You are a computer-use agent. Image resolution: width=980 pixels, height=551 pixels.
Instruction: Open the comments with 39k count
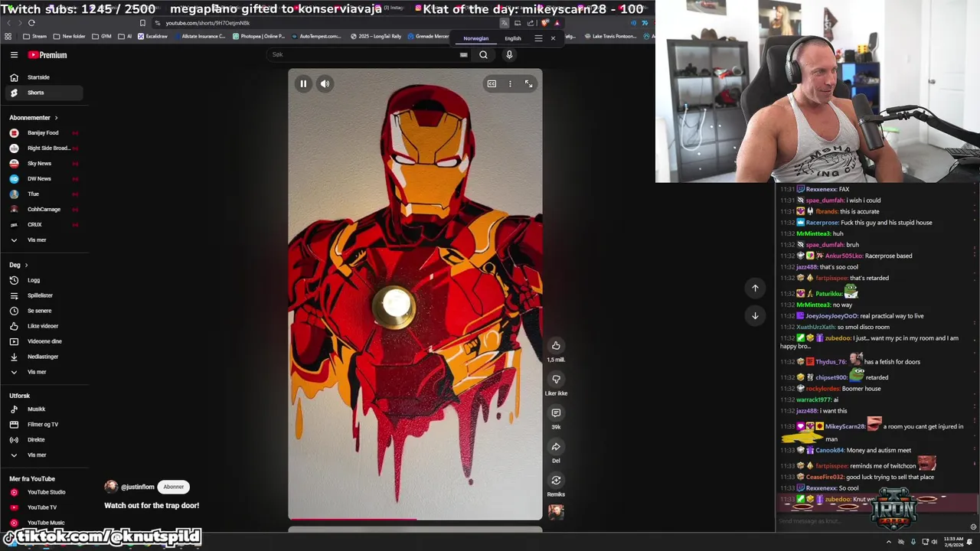coord(556,413)
